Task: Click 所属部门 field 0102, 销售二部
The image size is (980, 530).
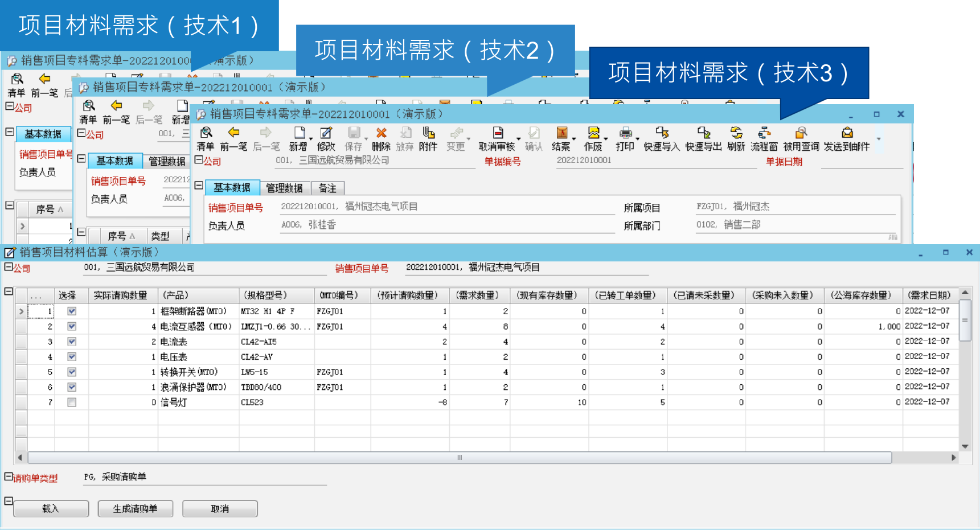Action: 796,225
